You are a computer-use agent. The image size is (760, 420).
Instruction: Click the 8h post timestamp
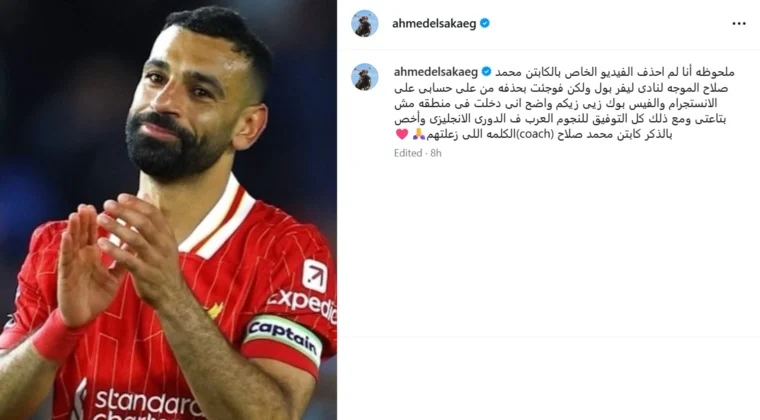click(436, 153)
